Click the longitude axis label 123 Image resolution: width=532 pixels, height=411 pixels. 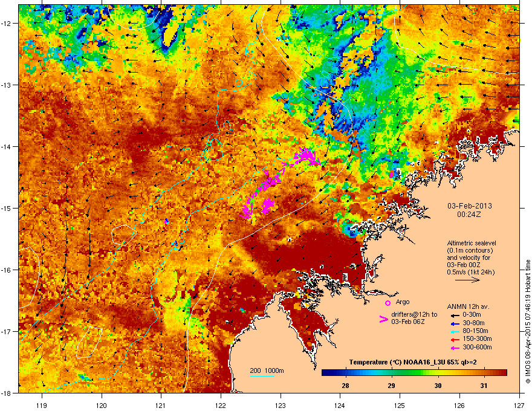click(281, 405)
